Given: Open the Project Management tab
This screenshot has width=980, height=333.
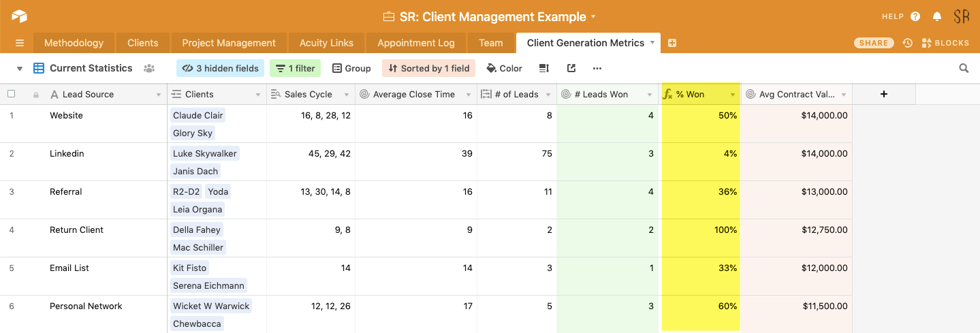Looking at the screenshot, I should coord(229,43).
